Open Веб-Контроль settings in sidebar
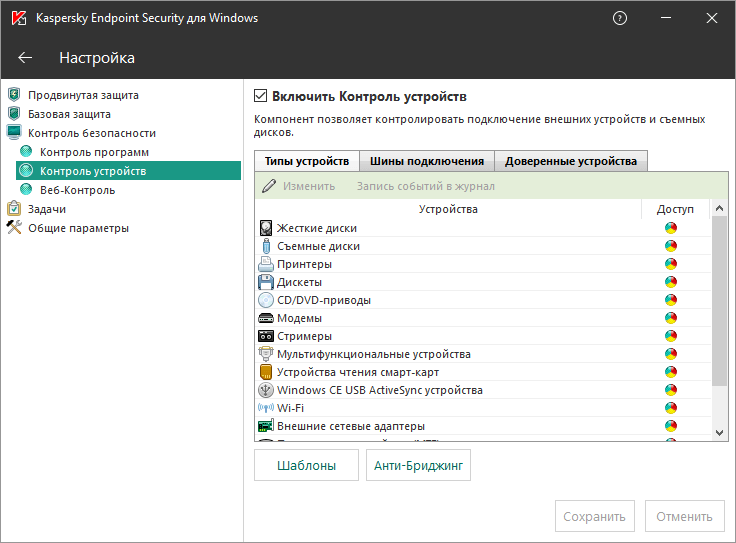736x543 pixels. point(77,190)
